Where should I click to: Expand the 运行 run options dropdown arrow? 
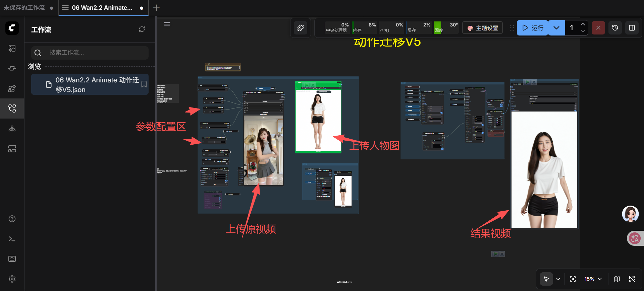[x=556, y=28]
